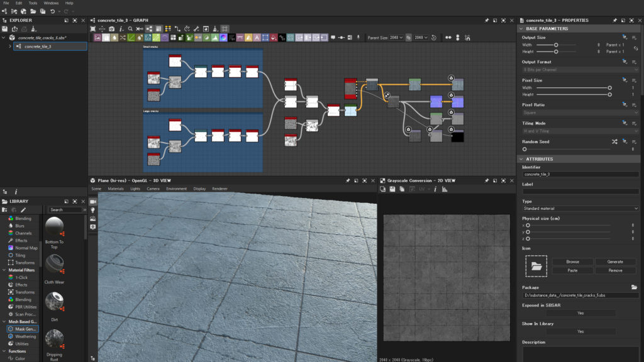Click the Package folder browse icon
This screenshot has height=362, width=644.
coord(635,287)
